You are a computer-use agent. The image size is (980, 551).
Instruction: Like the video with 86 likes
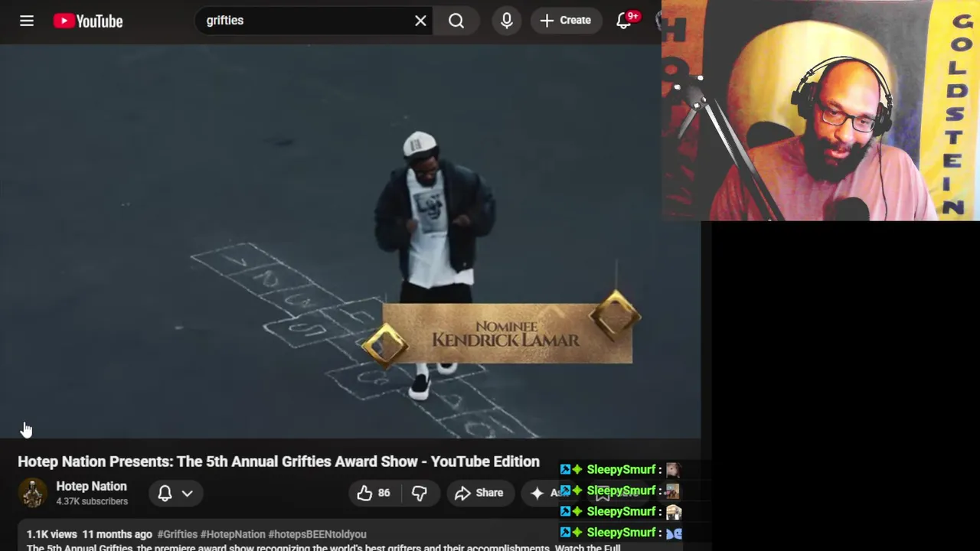pos(373,493)
